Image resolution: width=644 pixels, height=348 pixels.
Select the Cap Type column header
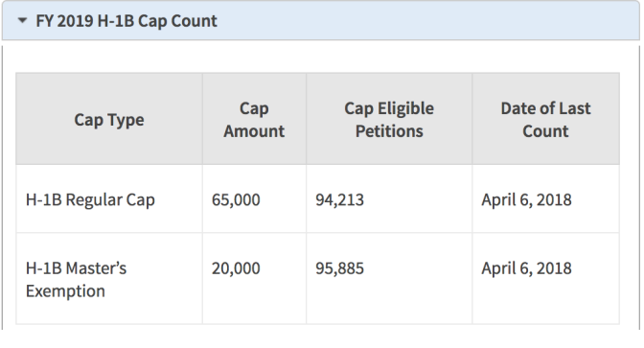109,119
